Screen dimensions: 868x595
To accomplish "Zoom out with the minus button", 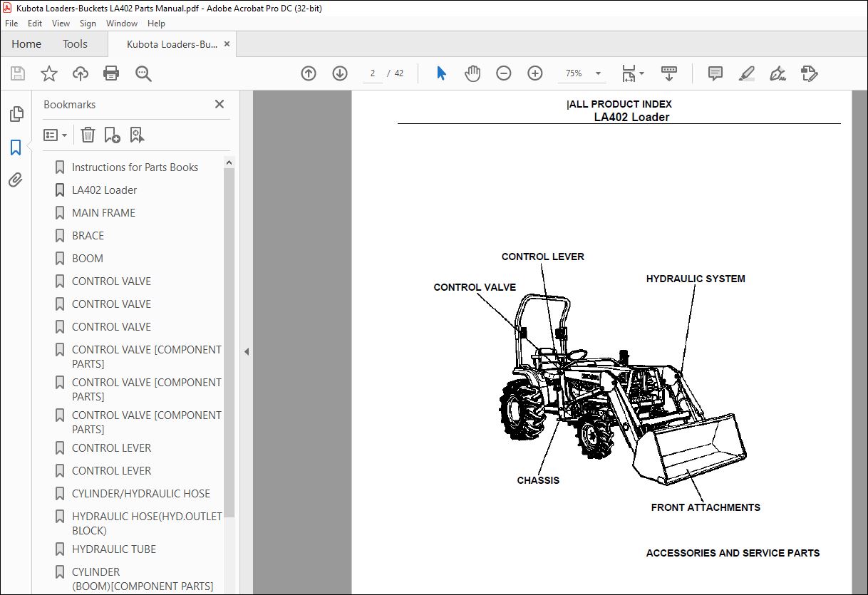I will (x=504, y=73).
